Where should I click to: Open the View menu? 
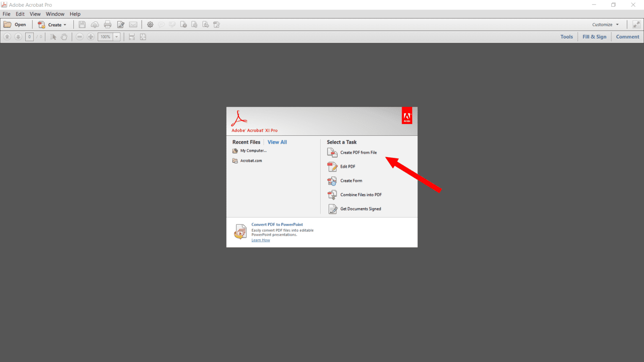point(35,14)
